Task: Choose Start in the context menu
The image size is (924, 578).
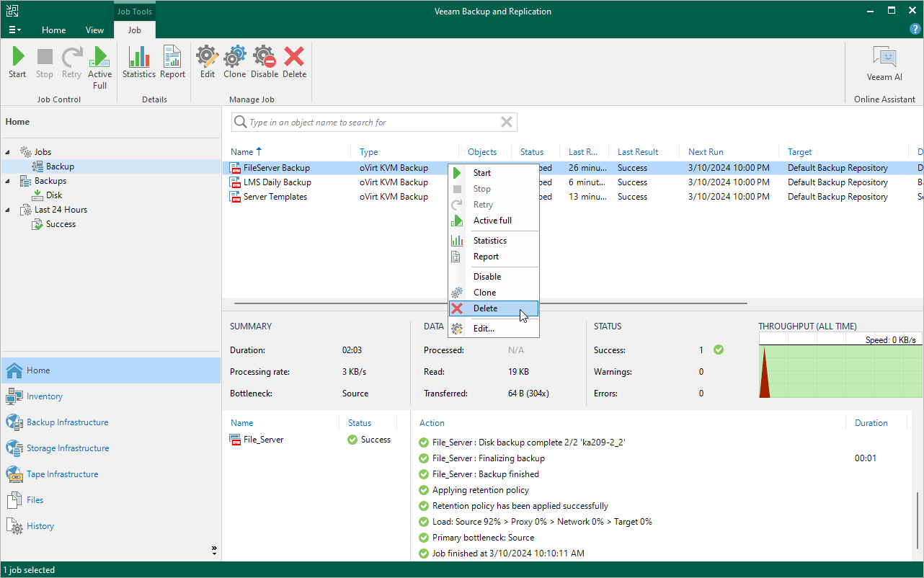Action: 493,173
